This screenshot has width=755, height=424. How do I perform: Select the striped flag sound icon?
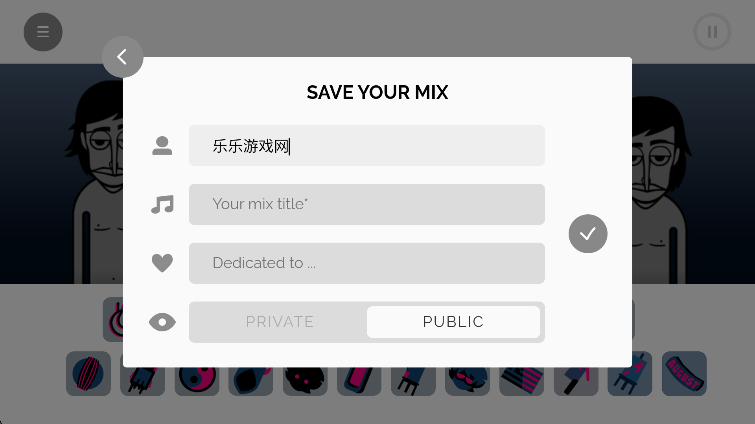click(x=521, y=380)
